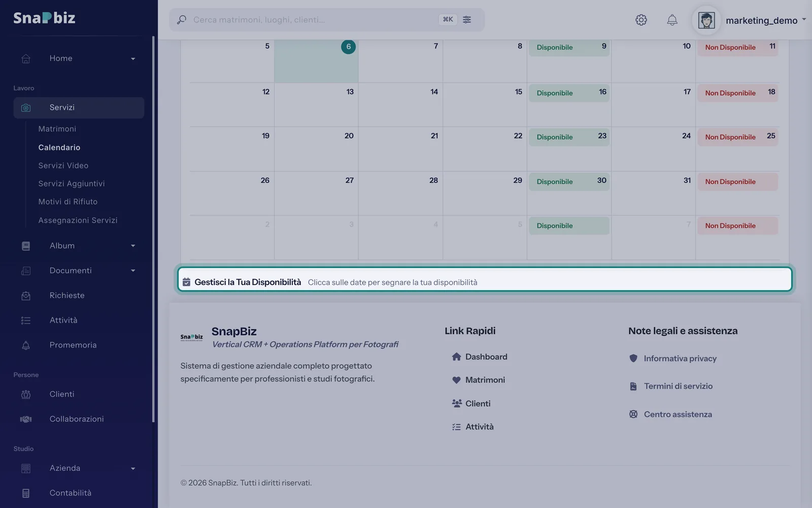Select today's date 6 on calendar

[348, 47]
